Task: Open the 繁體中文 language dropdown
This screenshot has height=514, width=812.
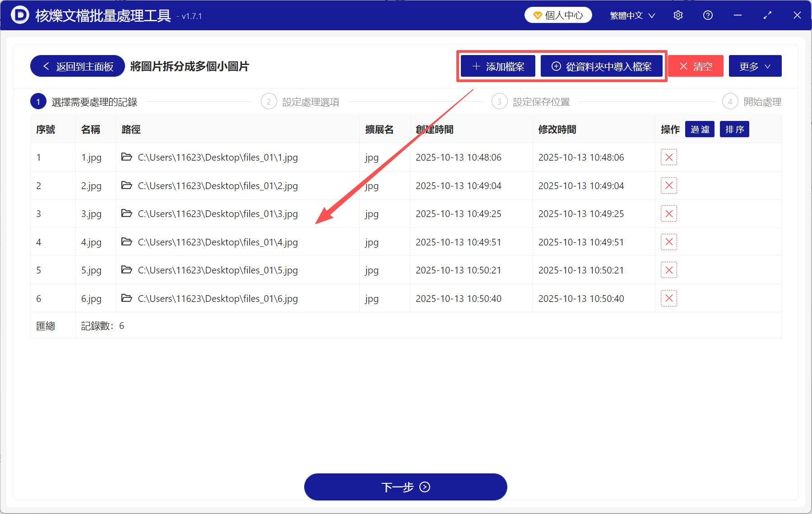Action: [631, 15]
